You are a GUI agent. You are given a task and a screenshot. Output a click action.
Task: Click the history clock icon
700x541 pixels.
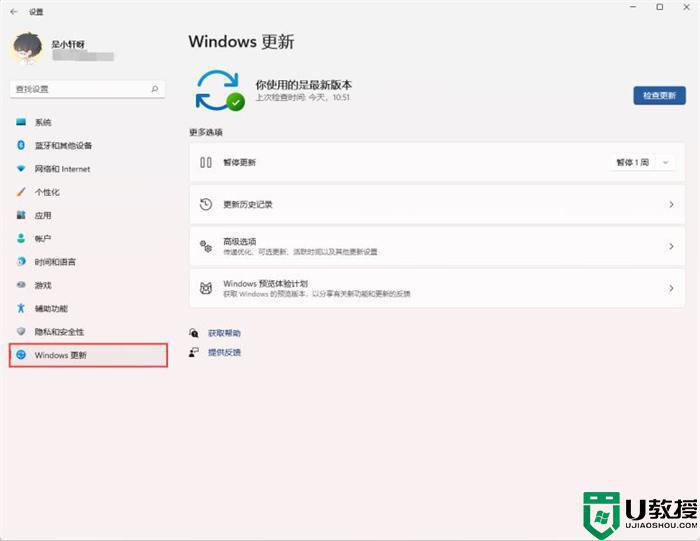coord(206,204)
